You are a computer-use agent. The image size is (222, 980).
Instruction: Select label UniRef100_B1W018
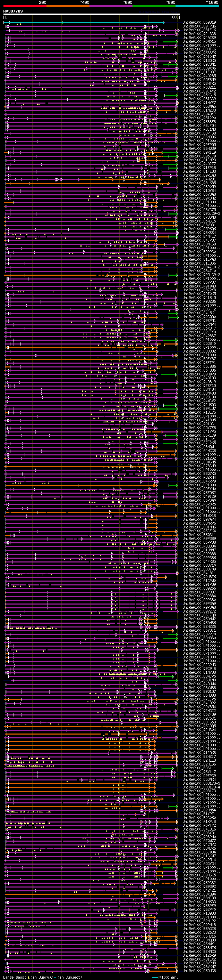[199, 516]
